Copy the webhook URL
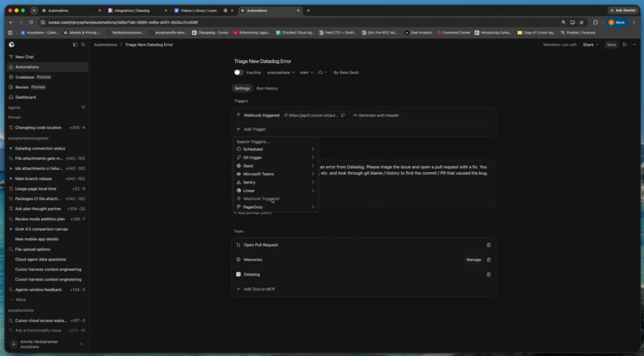Image resolution: width=644 pixels, height=356 pixels. click(x=343, y=115)
